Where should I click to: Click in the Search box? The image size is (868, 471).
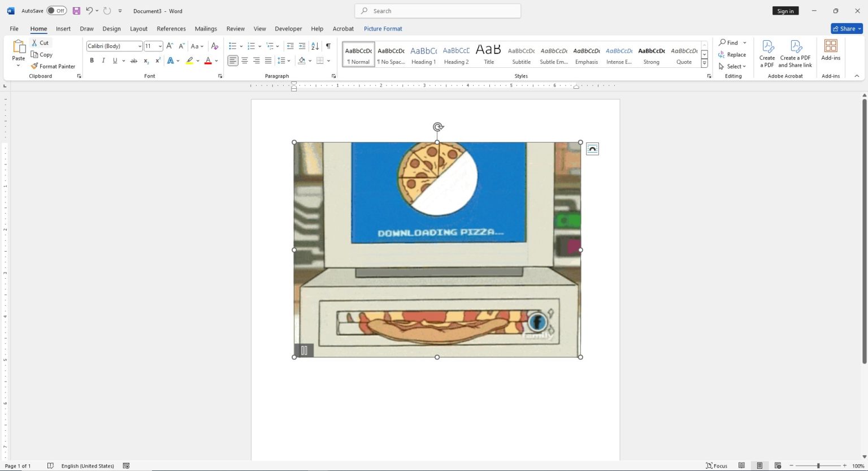pyautogui.click(x=438, y=11)
